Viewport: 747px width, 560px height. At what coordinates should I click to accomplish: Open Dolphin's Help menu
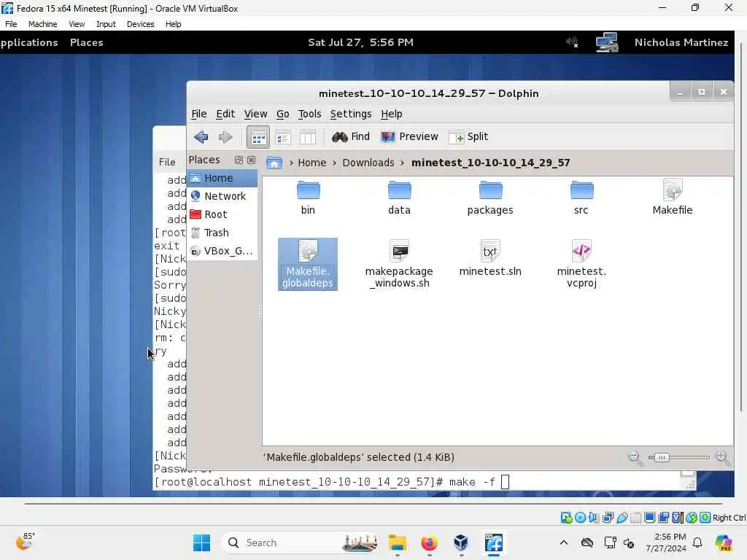[392, 114]
